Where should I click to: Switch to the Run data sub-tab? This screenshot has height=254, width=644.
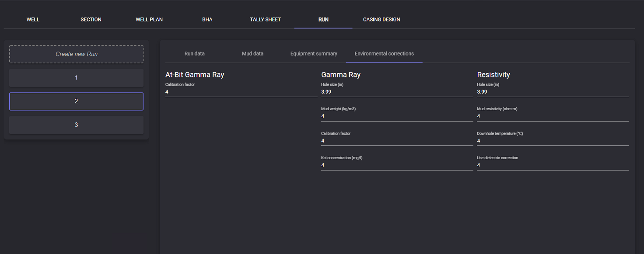pos(194,54)
